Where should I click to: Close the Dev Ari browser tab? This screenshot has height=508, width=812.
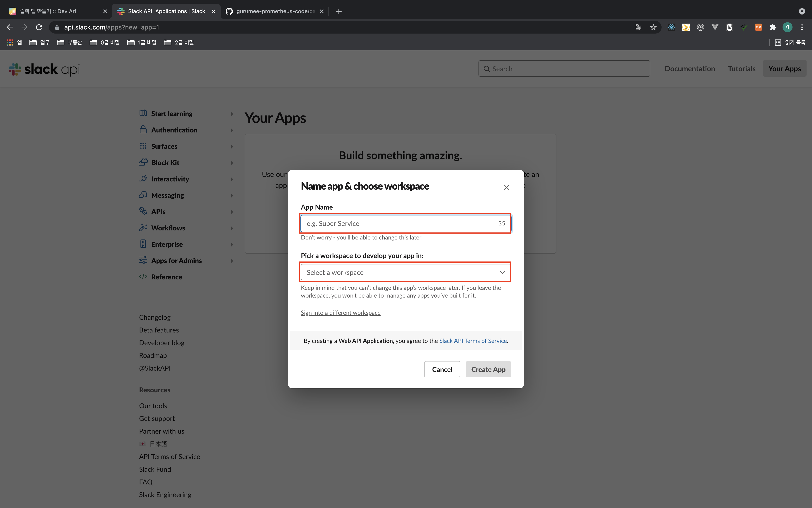point(105,11)
